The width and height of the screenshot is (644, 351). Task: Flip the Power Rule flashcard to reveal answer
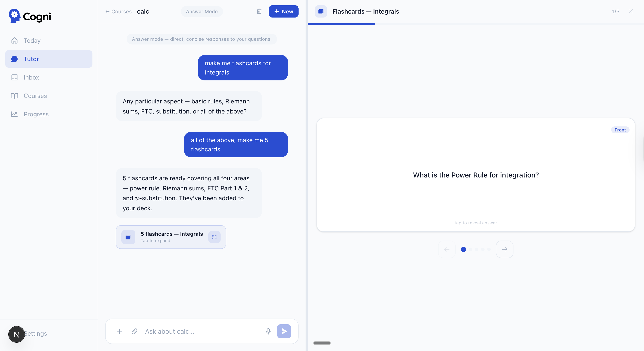point(476,175)
